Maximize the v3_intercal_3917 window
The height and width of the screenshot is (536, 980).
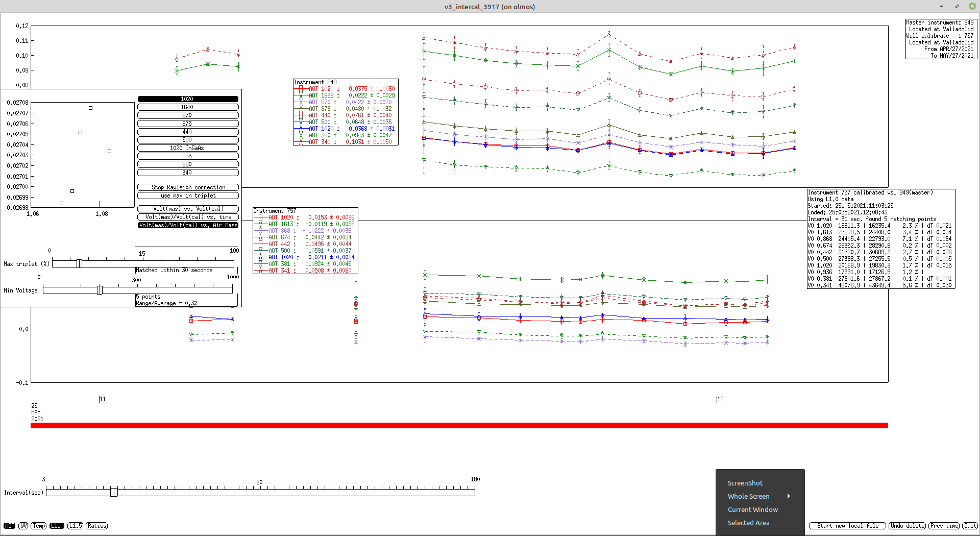tap(957, 6)
